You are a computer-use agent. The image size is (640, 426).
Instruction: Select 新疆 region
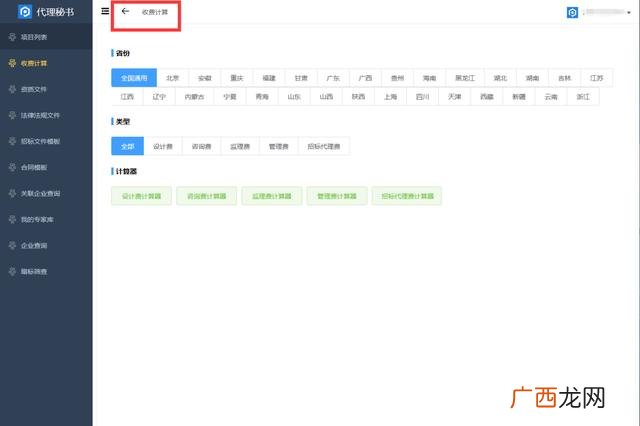tap(519, 97)
